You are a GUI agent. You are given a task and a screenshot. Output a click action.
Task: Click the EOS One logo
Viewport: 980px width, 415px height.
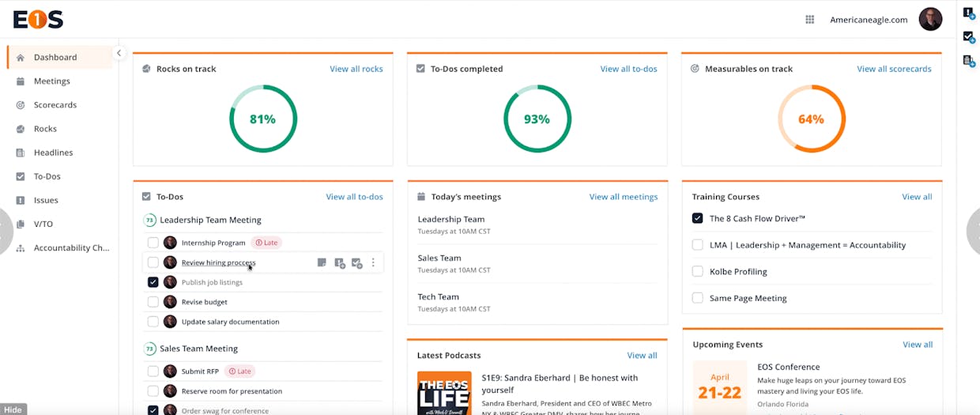pyautogui.click(x=38, y=19)
